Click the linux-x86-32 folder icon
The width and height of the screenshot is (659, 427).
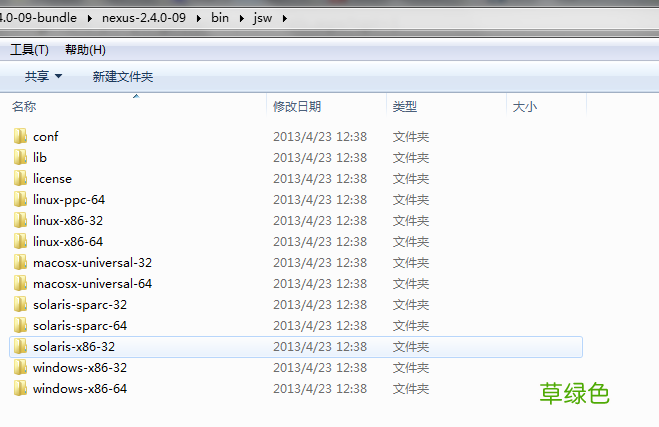20,220
